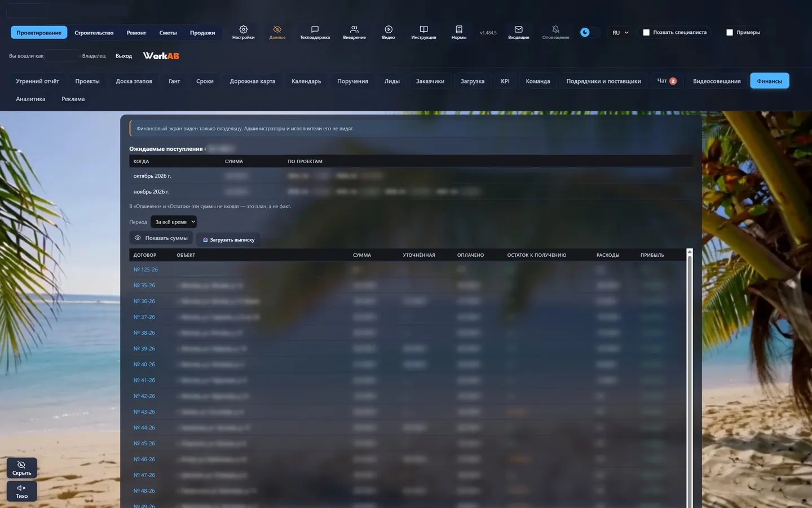Tick the Примеры checkbox
This screenshot has height=508, width=812.
click(x=730, y=33)
